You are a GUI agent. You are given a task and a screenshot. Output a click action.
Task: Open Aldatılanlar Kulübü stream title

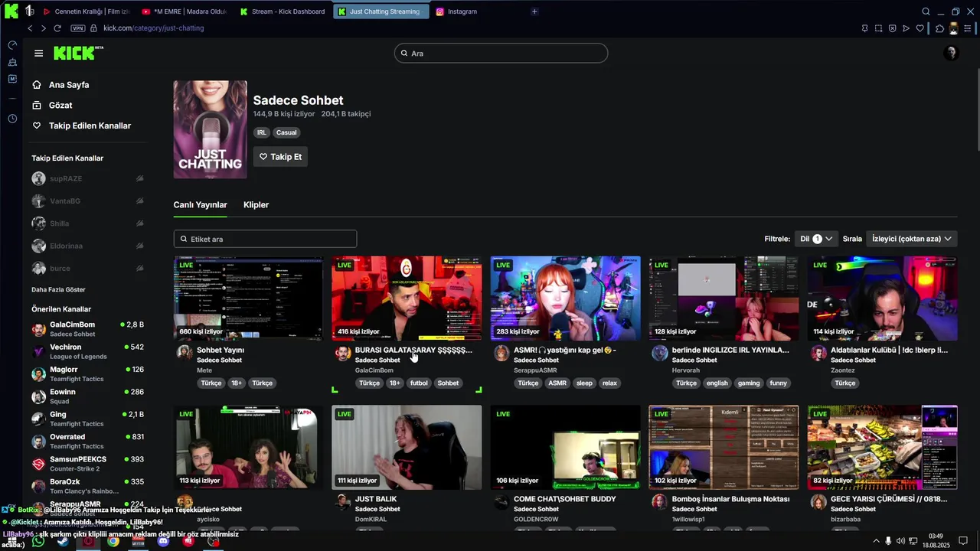point(889,350)
